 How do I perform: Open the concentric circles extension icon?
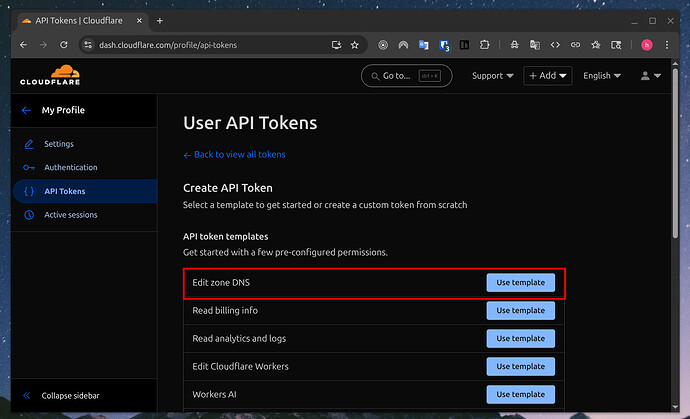pos(383,45)
